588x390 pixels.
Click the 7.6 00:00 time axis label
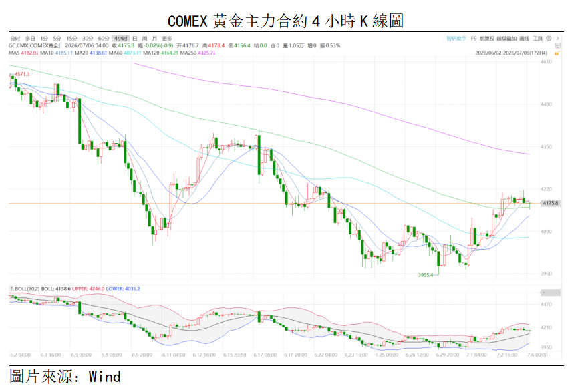pyautogui.click(x=537, y=355)
